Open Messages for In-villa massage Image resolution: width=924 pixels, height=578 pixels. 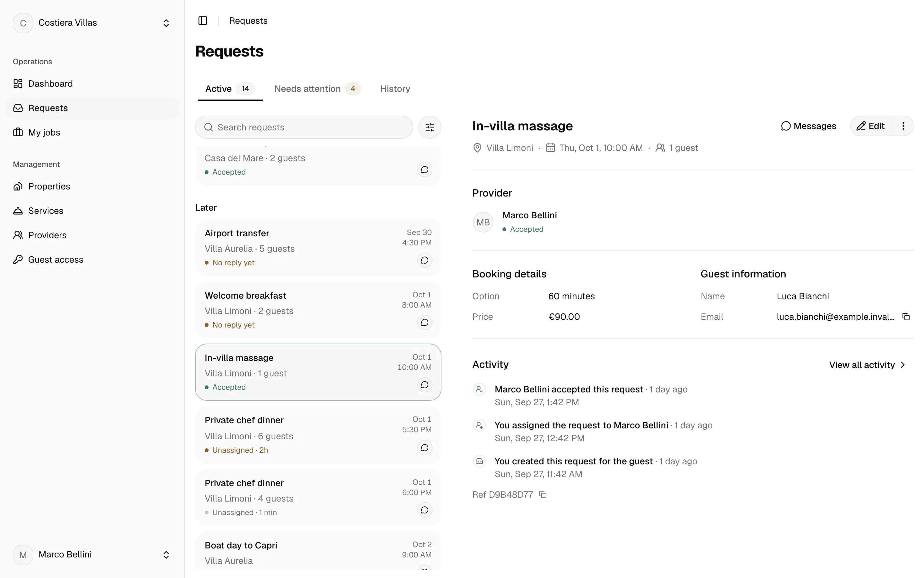(x=808, y=126)
